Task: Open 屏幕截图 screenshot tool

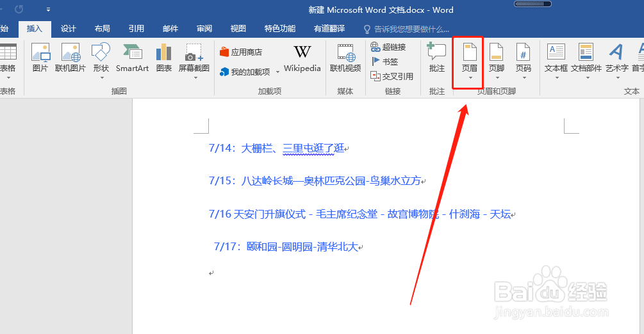Action: coord(194,60)
